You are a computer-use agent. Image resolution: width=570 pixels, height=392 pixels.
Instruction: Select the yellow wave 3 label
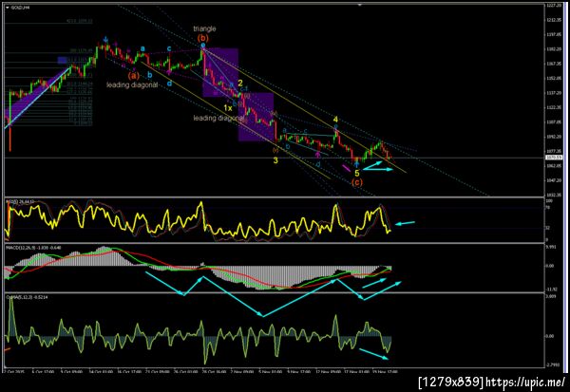pyautogui.click(x=275, y=160)
